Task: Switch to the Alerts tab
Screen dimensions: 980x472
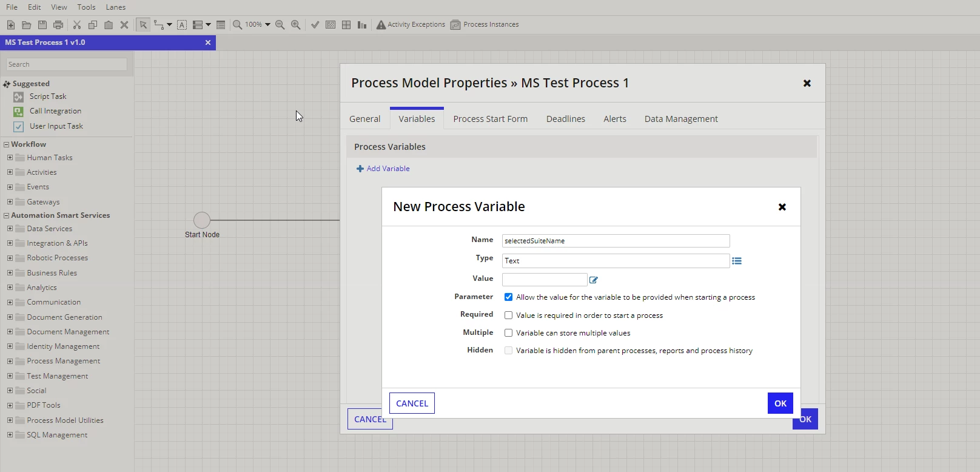Action: point(615,119)
